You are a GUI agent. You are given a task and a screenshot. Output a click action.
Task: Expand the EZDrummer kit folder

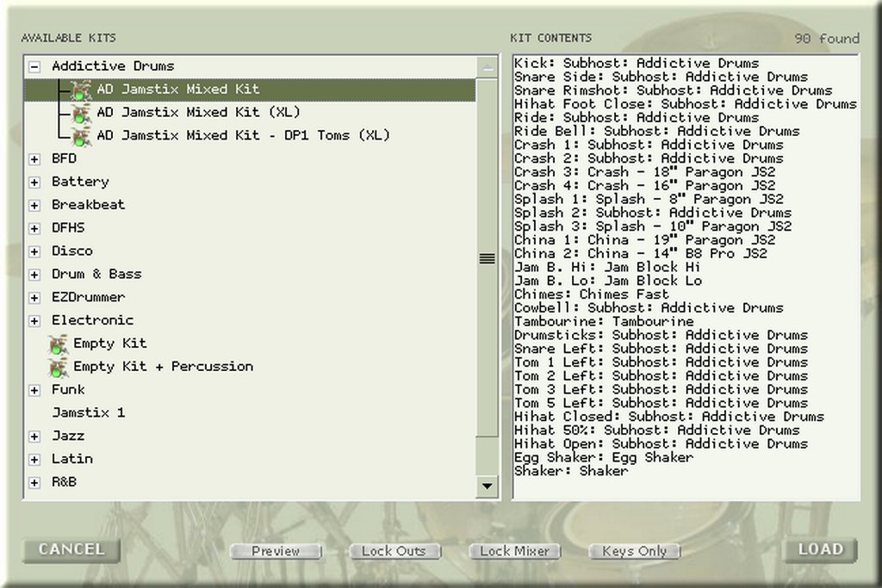pyautogui.click(x=34, y=298)
